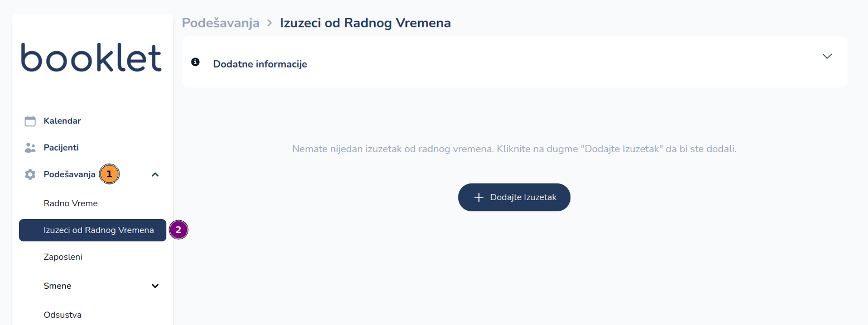Open the Odsustva sidebar item
This screenshot has height=325, width=868.
point(63,315)
